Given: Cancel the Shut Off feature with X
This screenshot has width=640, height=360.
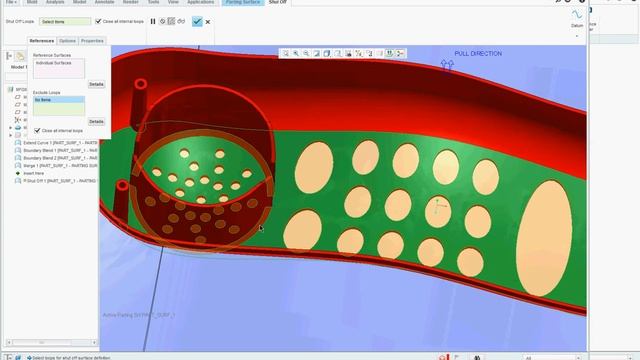Looking at the screenshot, I should pos(208,22).
